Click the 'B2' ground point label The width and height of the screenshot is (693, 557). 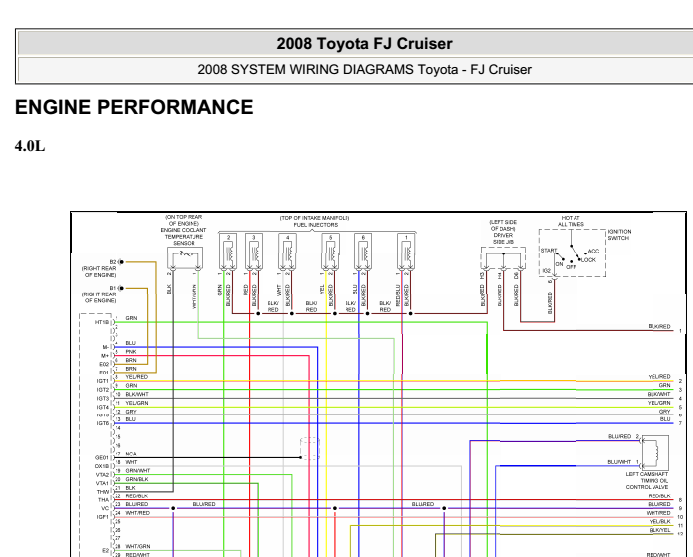click(x=113, y=262)
